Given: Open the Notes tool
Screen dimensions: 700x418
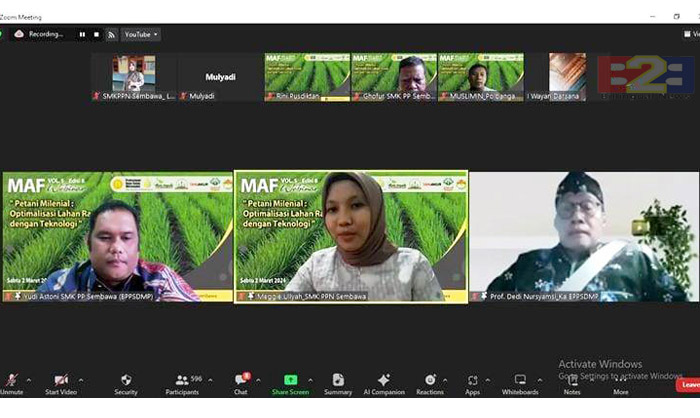Looking at the screenshot, I should pyautogui.click(x=572, y=385).
